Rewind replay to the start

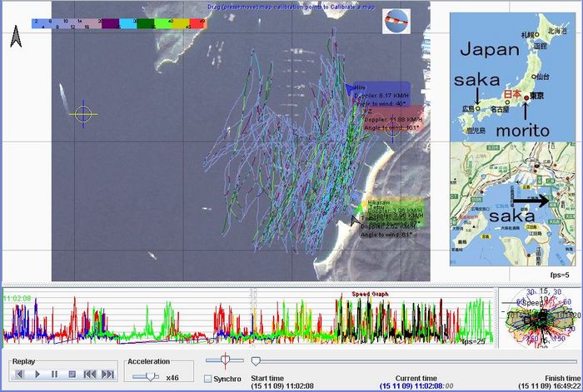(90, 374)
